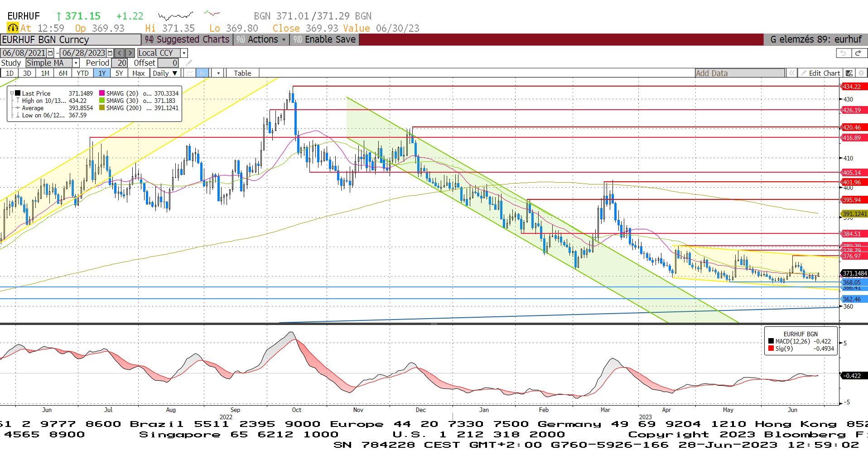Click the 434.22 red price level label
Viewport: 868px width, 470px height.
[854, 87]
